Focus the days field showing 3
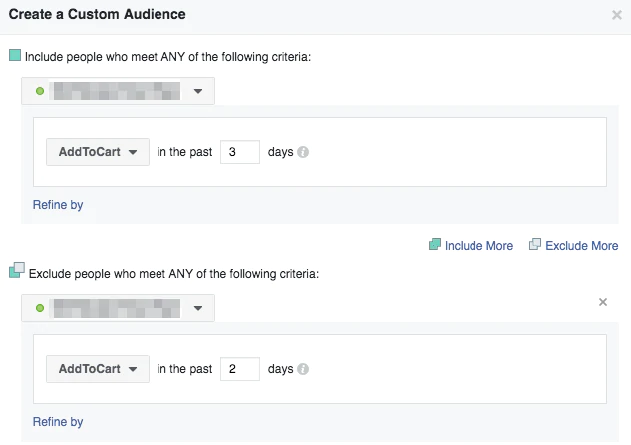 pyautogui.click(x=239, y=152)
